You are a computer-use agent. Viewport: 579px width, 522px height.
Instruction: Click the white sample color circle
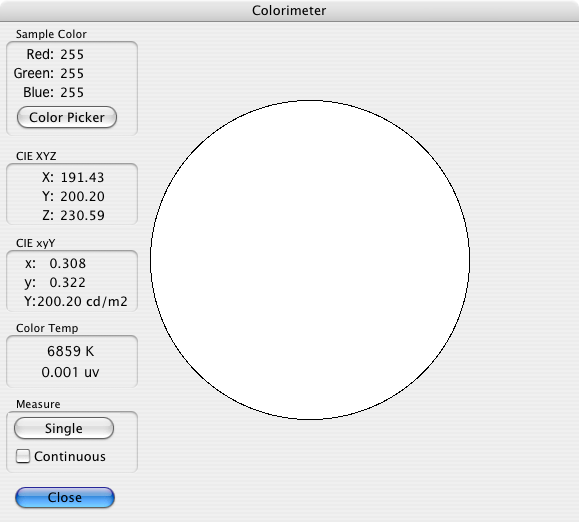click(x=310, y=260)
